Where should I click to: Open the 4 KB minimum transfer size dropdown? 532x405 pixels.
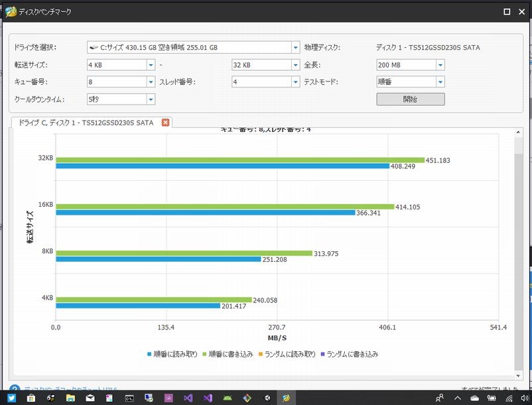[151, 65]
